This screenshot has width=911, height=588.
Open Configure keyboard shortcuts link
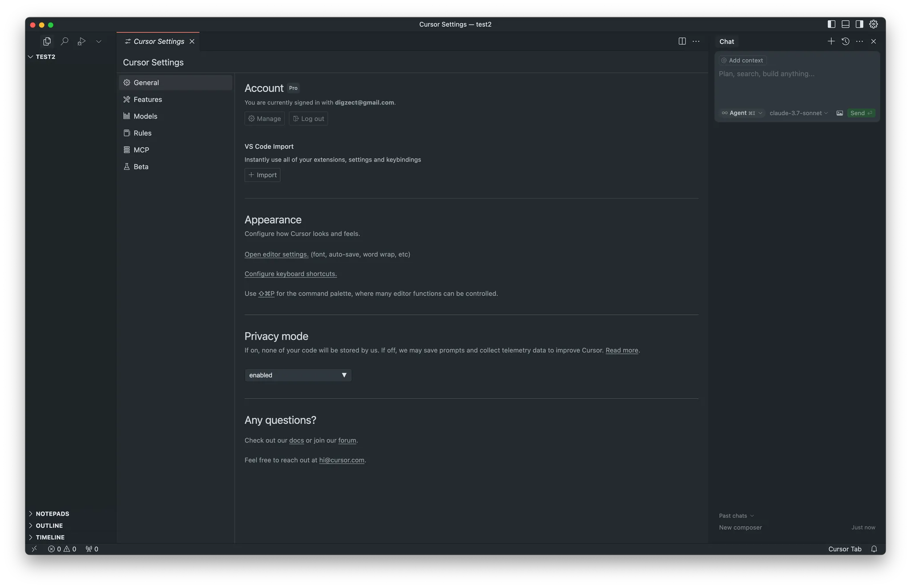pyautogui.click(x=290, y=274)
